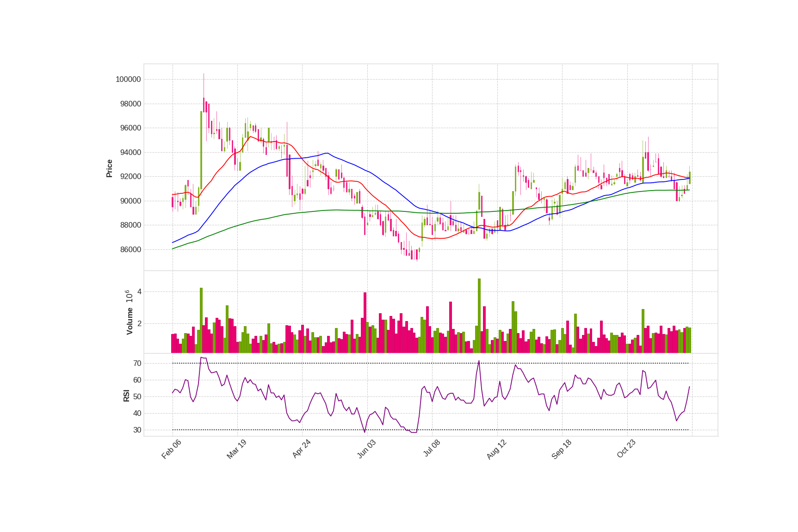This screenshot has width=798, height=532.
Task: Click the 98000 price axis label
Action: coord(130,104)
